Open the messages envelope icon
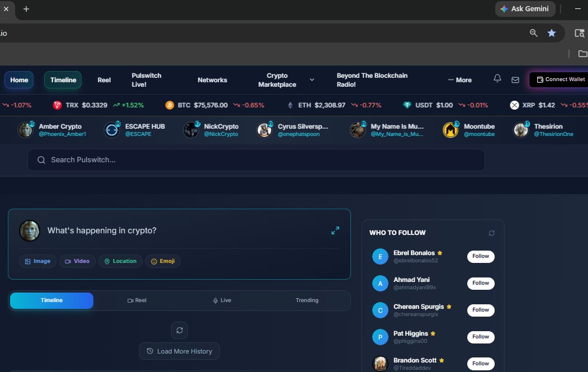Screen dimensions: 588x372 point(515,80)
